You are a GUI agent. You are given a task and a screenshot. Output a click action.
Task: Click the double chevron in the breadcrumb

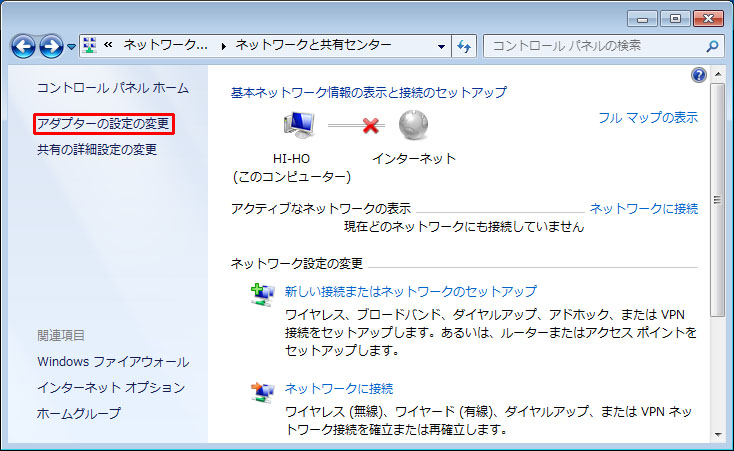[x=108, y=45]
